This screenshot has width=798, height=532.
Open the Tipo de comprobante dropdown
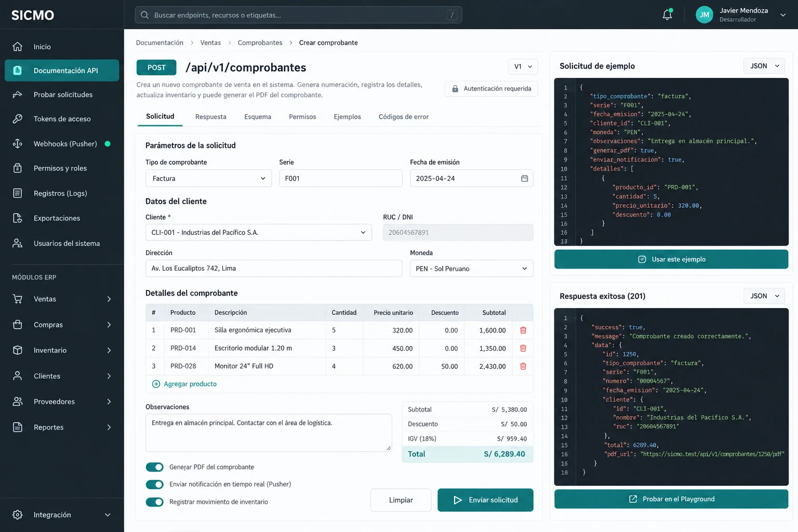click(208, 178)
